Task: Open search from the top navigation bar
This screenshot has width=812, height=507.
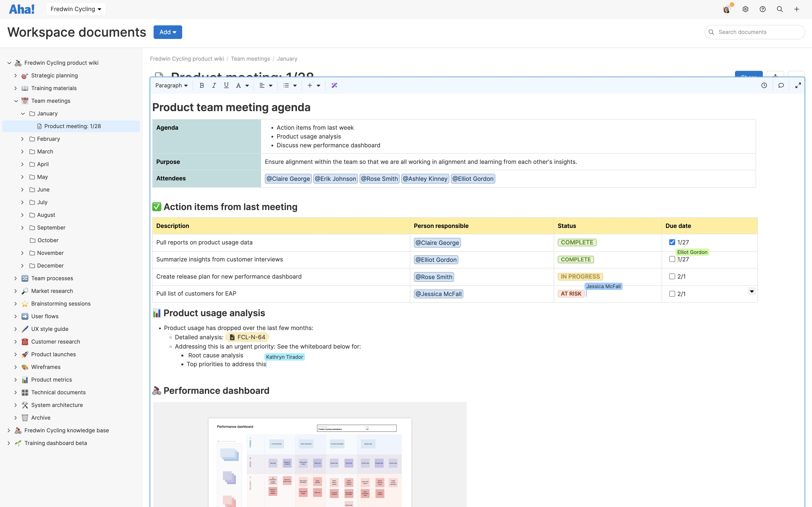Action: [780, 9]
